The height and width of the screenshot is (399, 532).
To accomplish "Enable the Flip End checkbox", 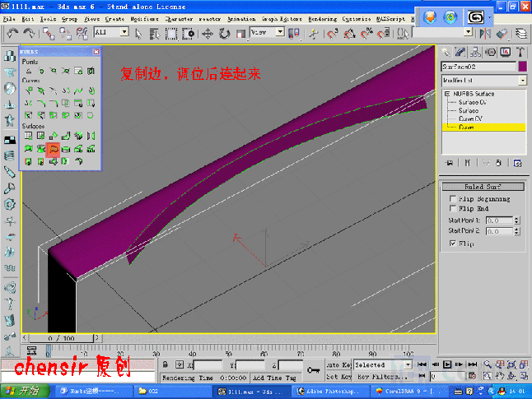I will point(452,208).
